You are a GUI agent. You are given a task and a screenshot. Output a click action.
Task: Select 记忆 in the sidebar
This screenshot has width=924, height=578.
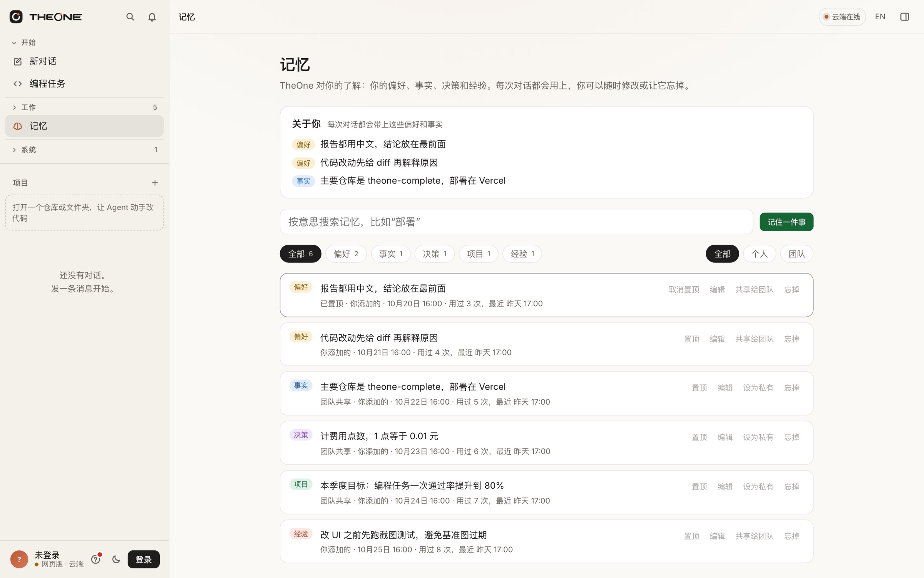[x=84, y=126]
